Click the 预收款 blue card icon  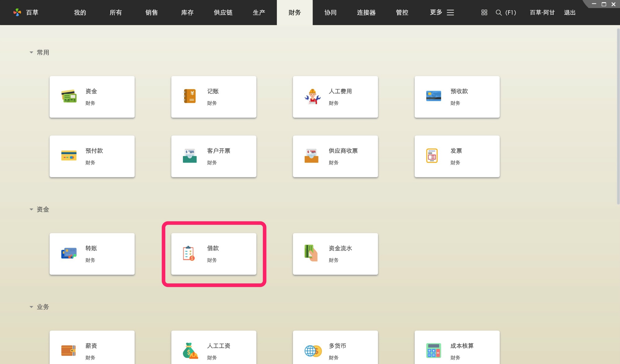[x=433, y=96]
